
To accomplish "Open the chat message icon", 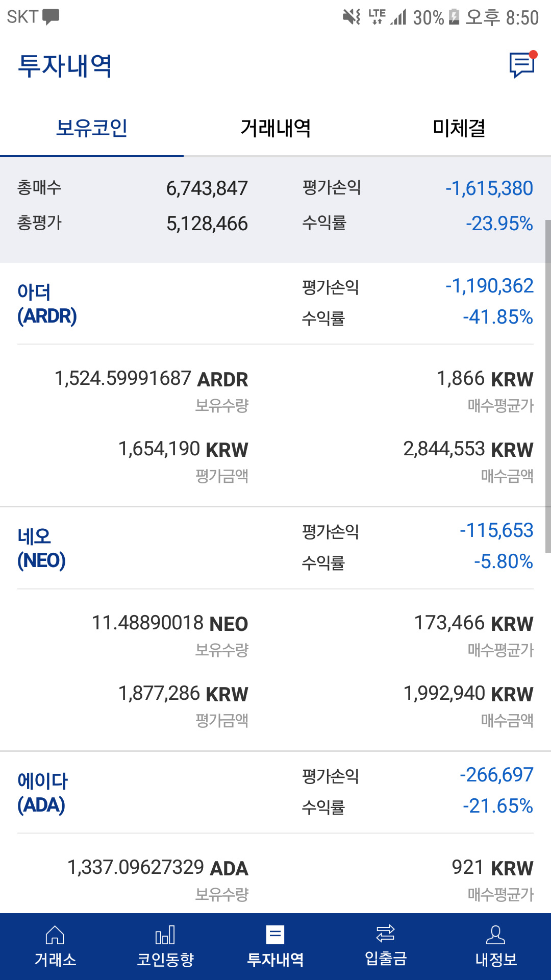I will click(x=522, y=65).
